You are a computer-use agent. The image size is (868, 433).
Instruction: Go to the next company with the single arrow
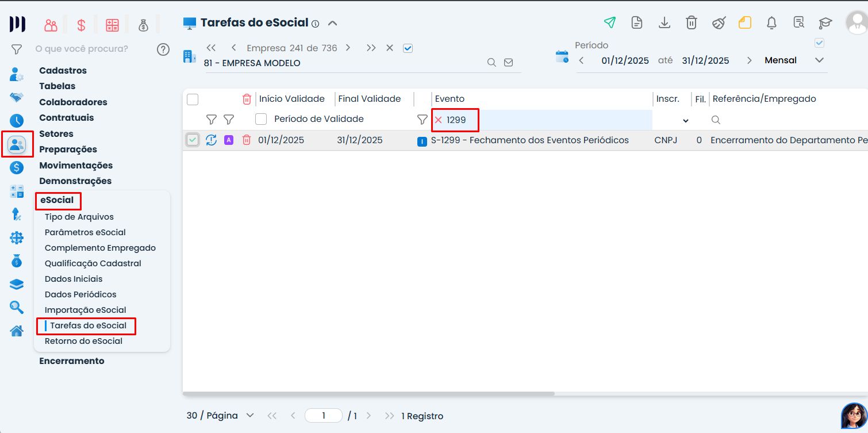pyautogui.click(x=348, y=48)
